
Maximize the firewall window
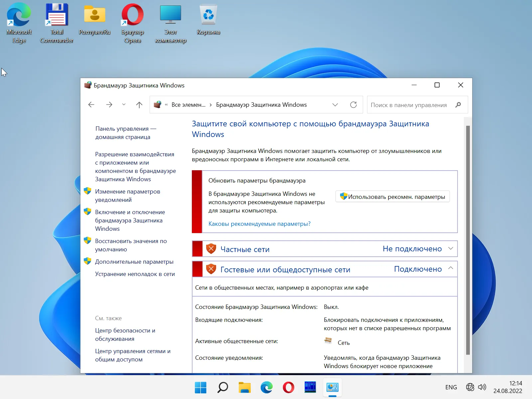[437, 85]
